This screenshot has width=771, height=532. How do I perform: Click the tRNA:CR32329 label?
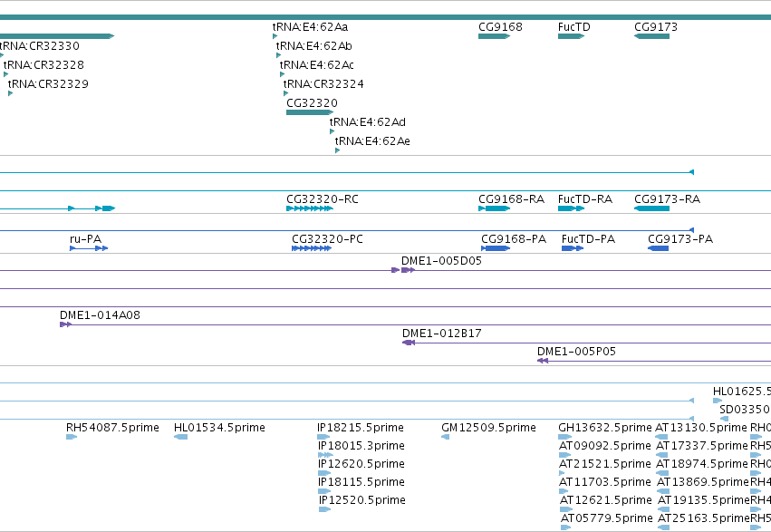click(x=48, y=84)
